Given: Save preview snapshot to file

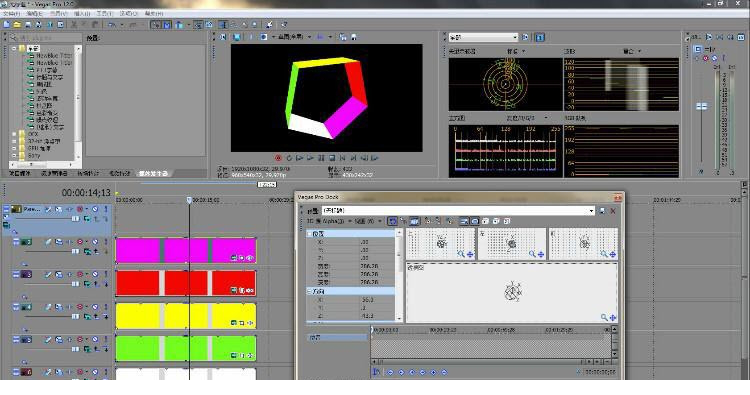Looking at the screenshot, I should [353, 37].
